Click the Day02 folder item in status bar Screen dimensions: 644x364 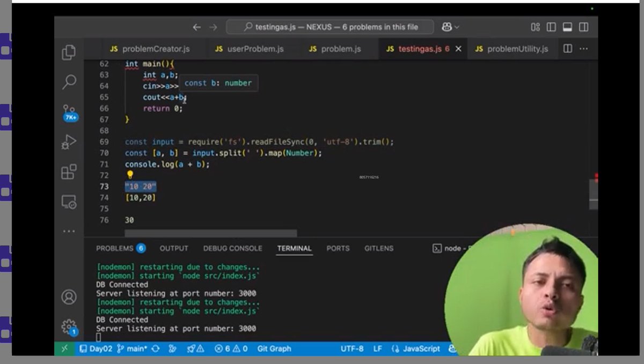[96, 348]
